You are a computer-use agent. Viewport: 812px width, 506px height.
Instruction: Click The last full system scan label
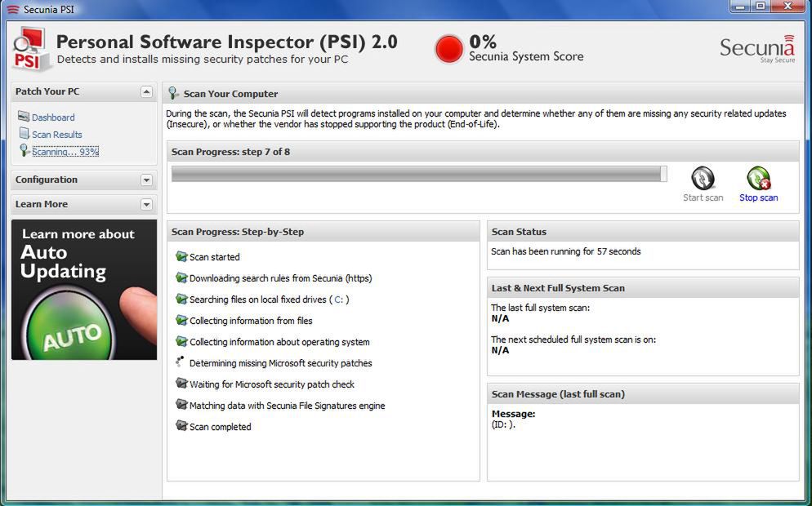click(540, 308)
